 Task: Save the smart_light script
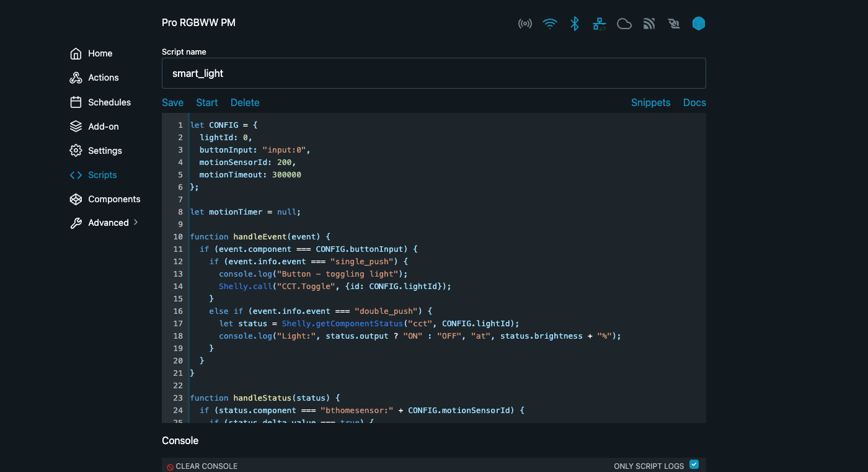point(172,102)
